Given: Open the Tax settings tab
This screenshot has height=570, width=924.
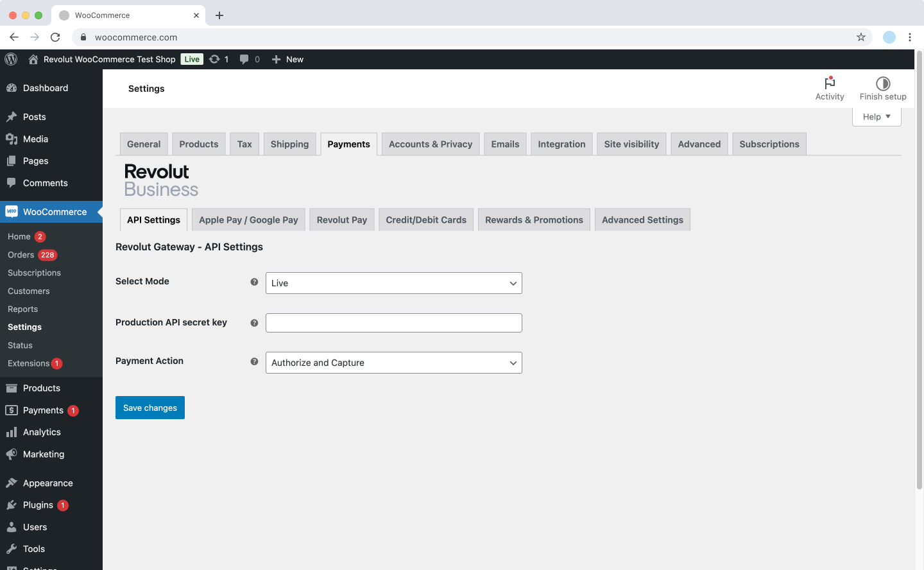Looking at the screenshot, I should coord(244,144).
